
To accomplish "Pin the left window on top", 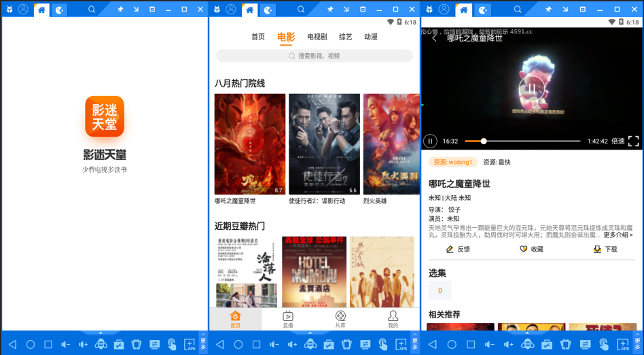I will (x=120, y=9).
